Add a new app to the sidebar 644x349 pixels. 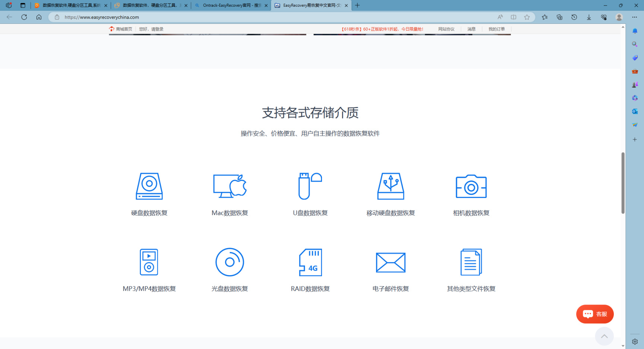pyautogui.click(x=635, y=139)
